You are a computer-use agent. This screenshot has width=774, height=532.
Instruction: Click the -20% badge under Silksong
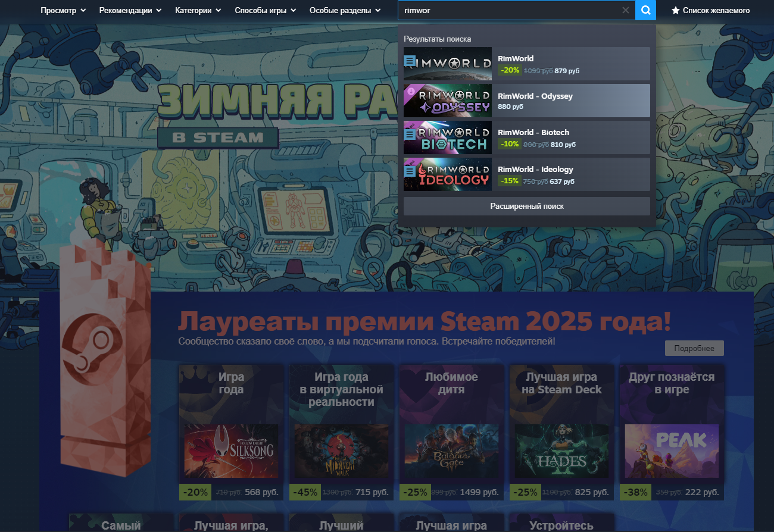point(194,492)
